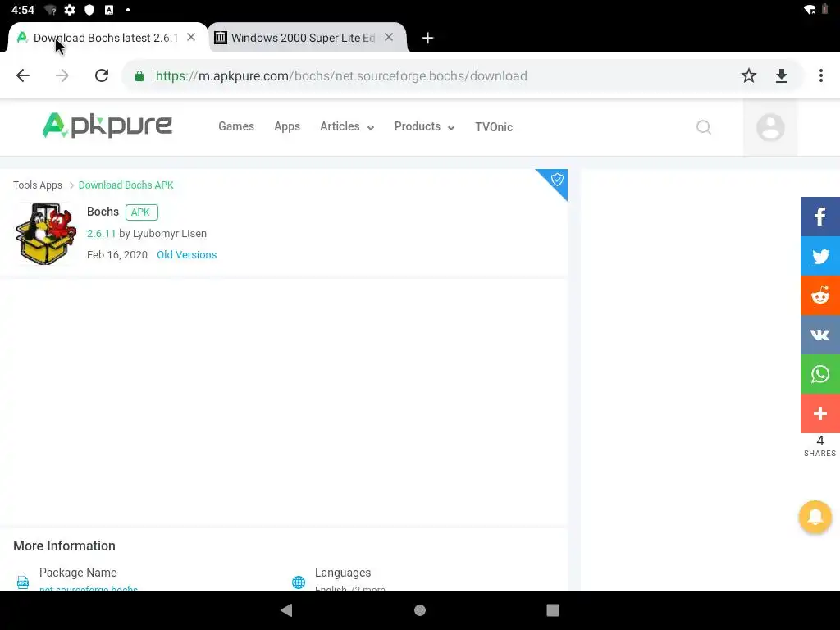
Task: Tap the shield icon in status bar
Action: [x=89, y=10]
